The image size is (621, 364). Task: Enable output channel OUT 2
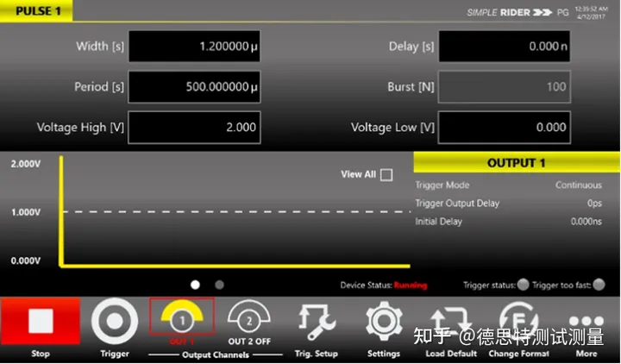pyautogui.click(x=249, y=317)
